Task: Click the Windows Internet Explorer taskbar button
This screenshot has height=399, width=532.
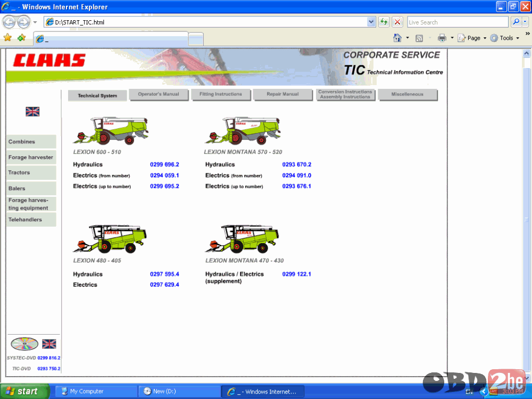Action: pyautogui.click(x=263, y=391)
